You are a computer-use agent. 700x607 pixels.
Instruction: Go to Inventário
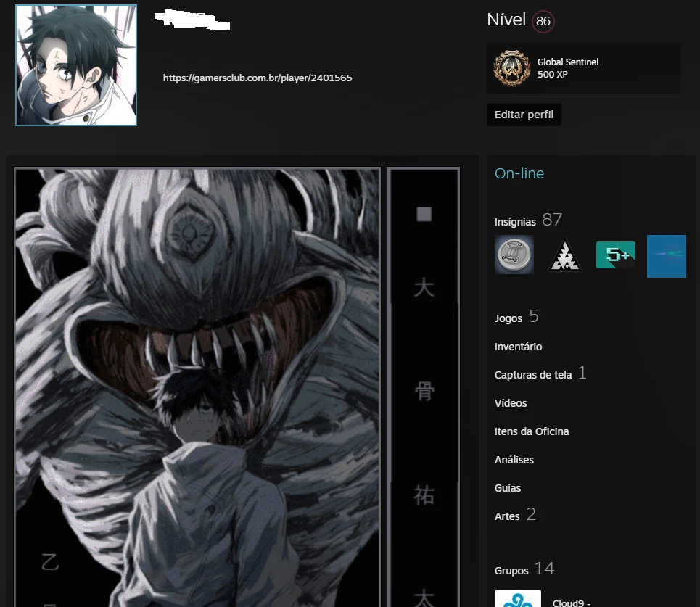click(518, 347)
